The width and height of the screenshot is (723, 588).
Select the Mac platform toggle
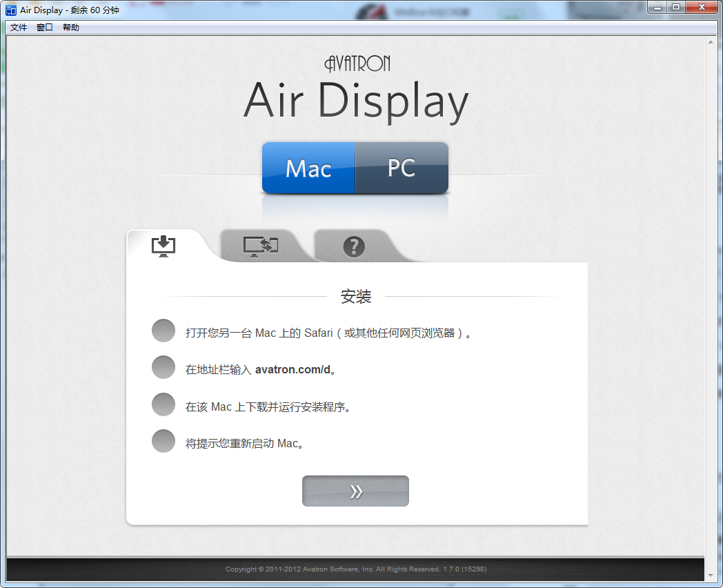coord(308,168)
